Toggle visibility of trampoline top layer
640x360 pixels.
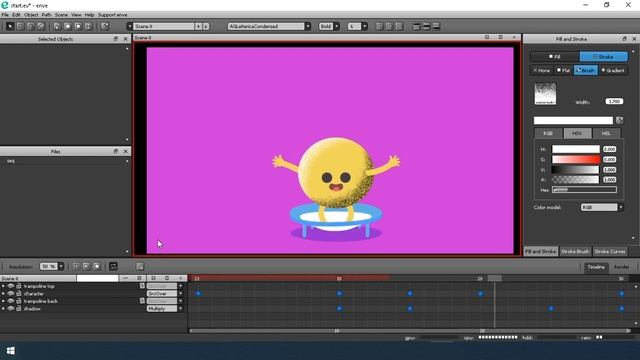(x=11, y=286)
